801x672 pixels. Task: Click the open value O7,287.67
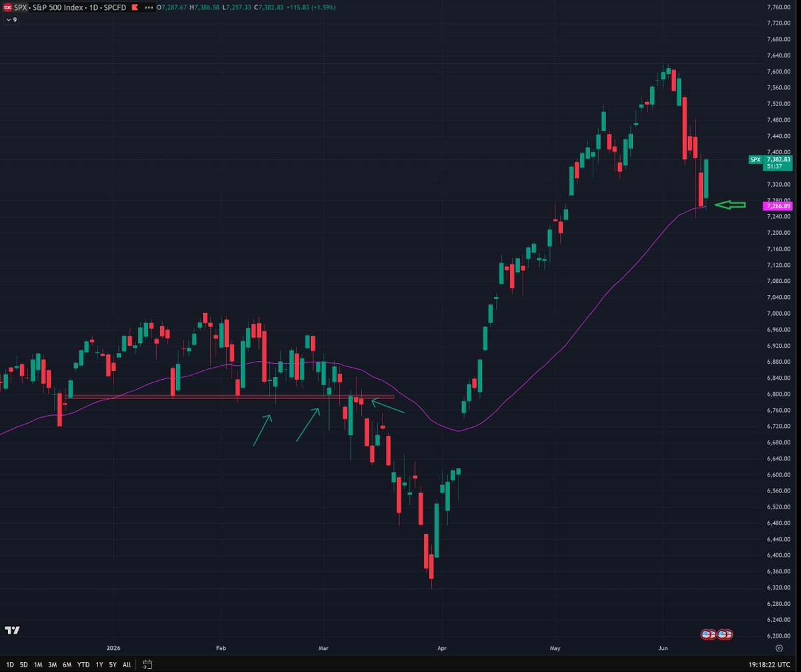tap(172, 7)
